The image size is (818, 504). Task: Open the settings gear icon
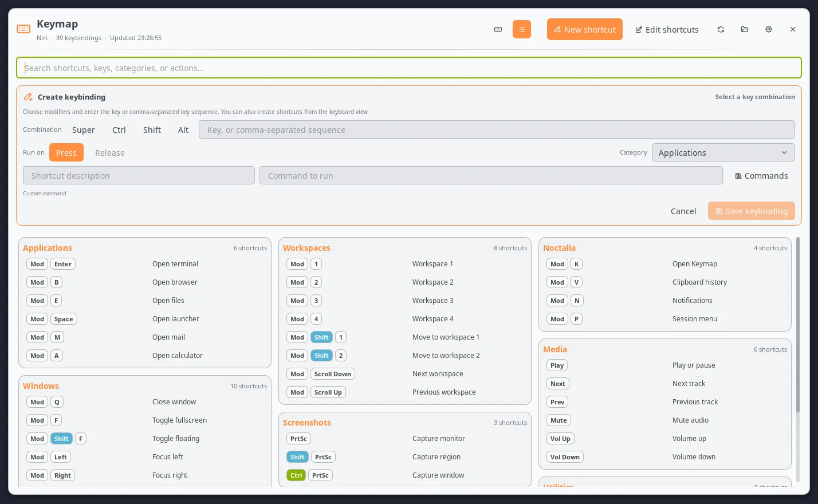pyautogui.click(x=769, y=29)
